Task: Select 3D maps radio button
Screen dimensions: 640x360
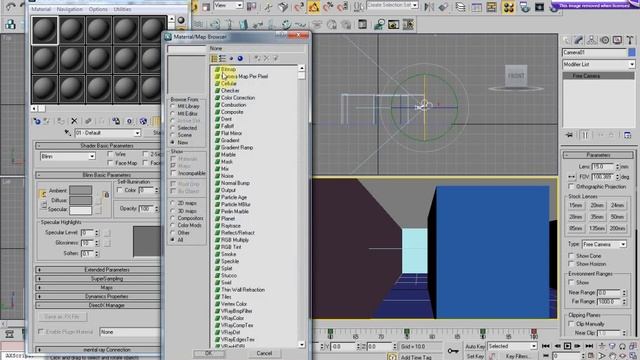Action: (x=173, y=211)
